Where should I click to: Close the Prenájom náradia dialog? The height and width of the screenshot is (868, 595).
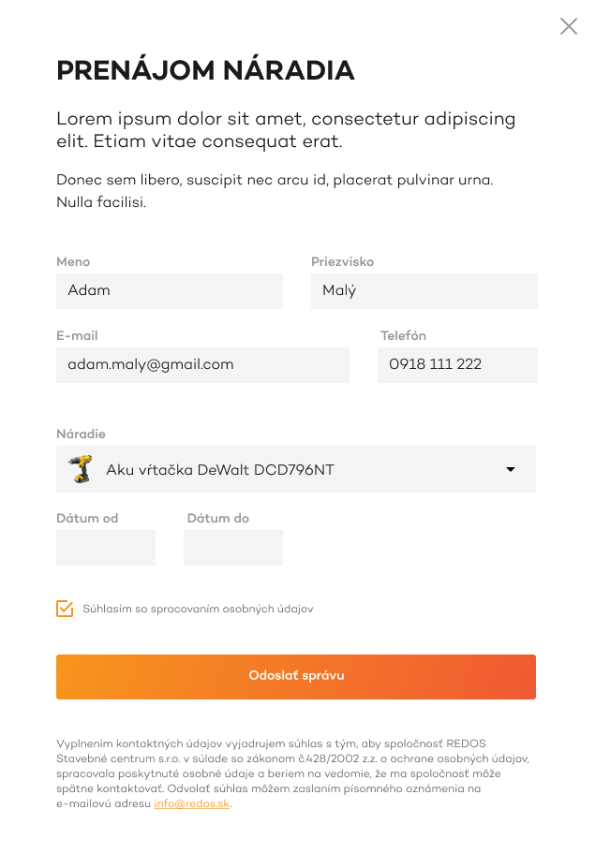coord(569,26)
